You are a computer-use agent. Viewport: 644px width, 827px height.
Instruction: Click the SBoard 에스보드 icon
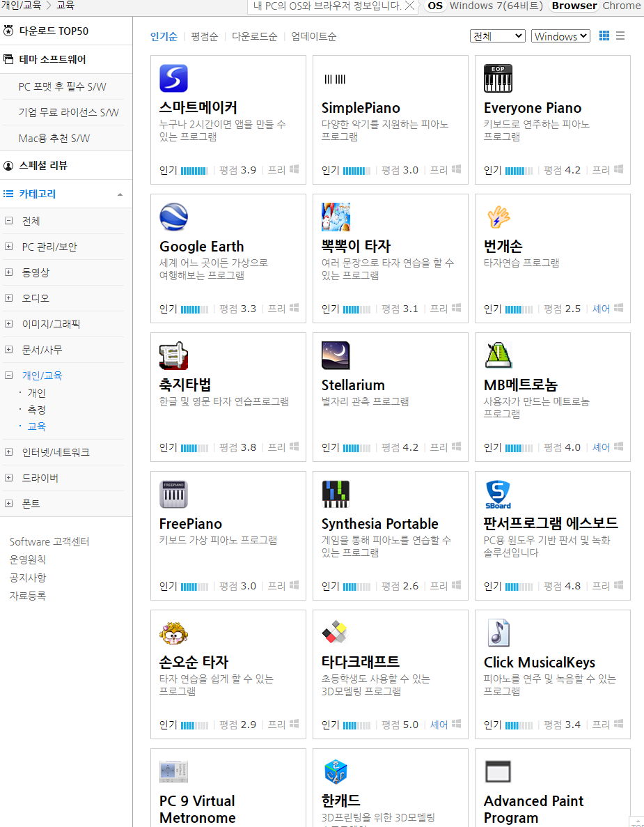click(x=498, y=494)
